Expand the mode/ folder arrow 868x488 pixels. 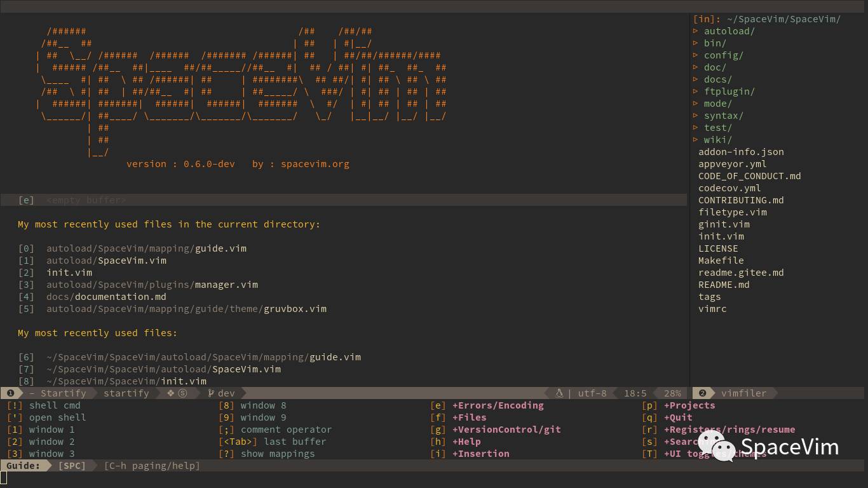(696, 104)
